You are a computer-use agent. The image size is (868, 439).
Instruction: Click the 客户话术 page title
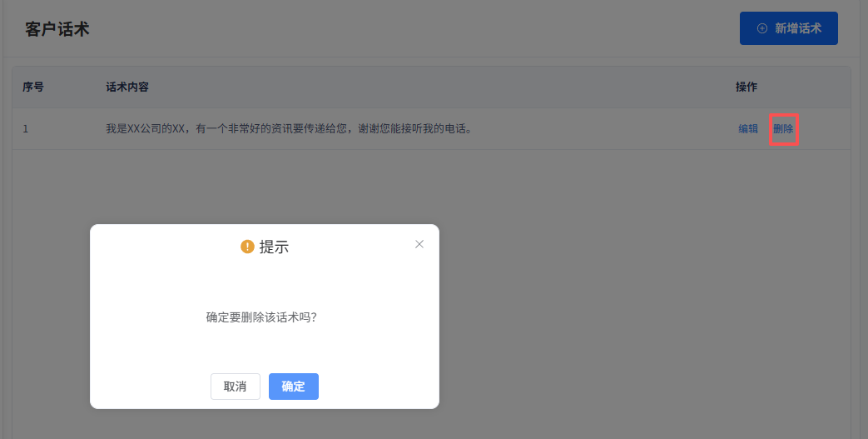coord(57,29)
